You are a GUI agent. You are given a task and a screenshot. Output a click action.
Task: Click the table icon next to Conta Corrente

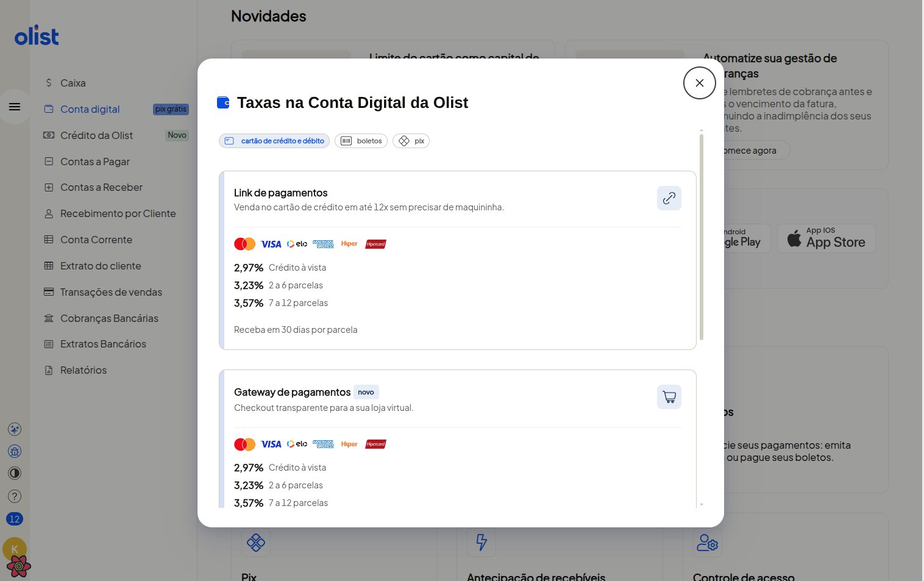coord(49,240)
